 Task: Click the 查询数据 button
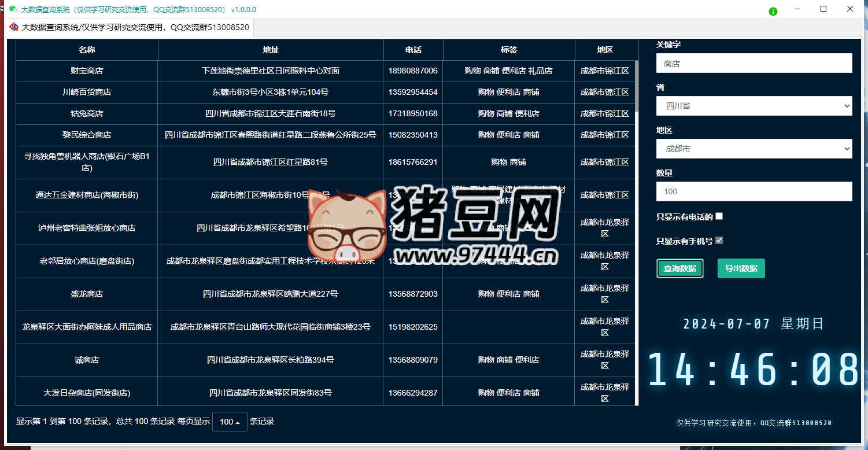(679, 268)
